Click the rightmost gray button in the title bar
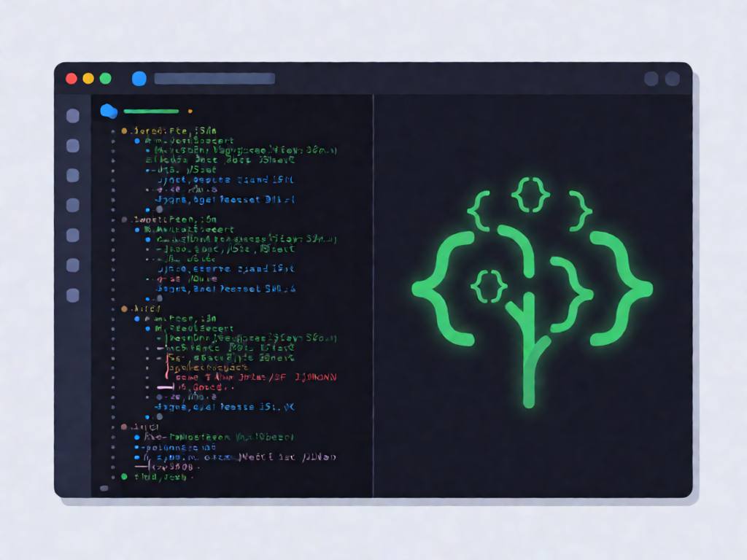Image resolution: width=747 pixels, height=560 pixels. click(672, 79)
